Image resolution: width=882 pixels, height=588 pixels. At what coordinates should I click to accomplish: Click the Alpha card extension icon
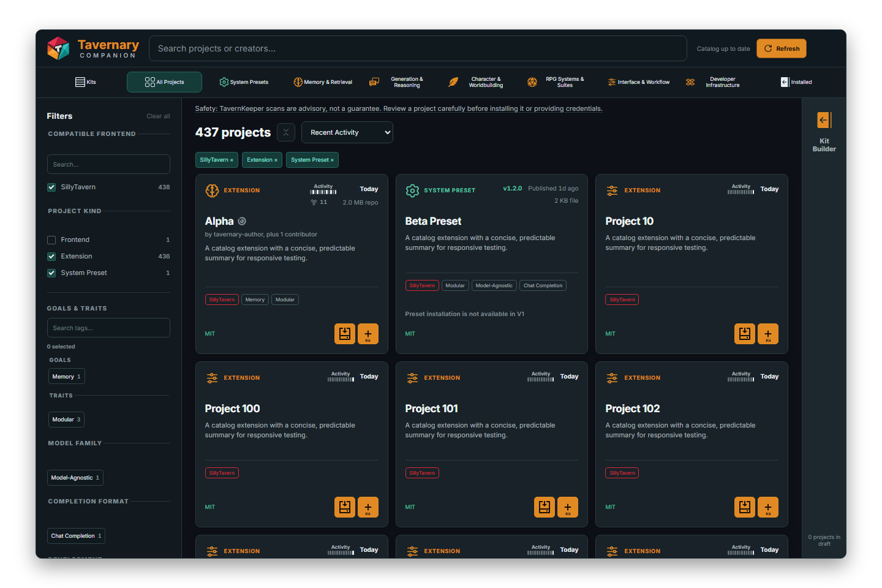(212, 190)
